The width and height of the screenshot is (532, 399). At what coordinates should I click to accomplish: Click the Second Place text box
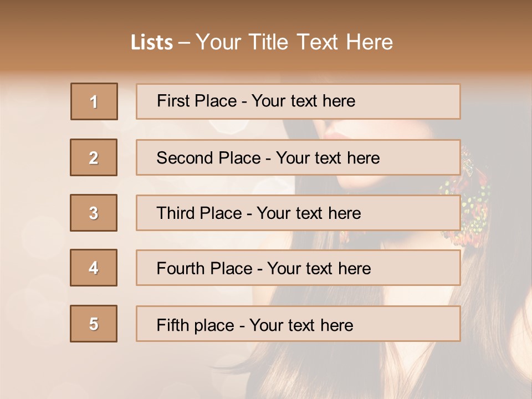tap(298, 157)
